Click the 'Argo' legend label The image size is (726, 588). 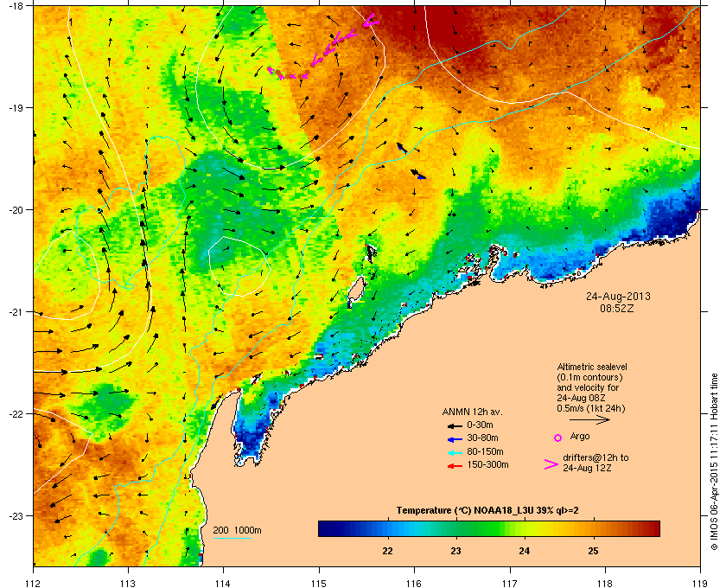point(580,437)
